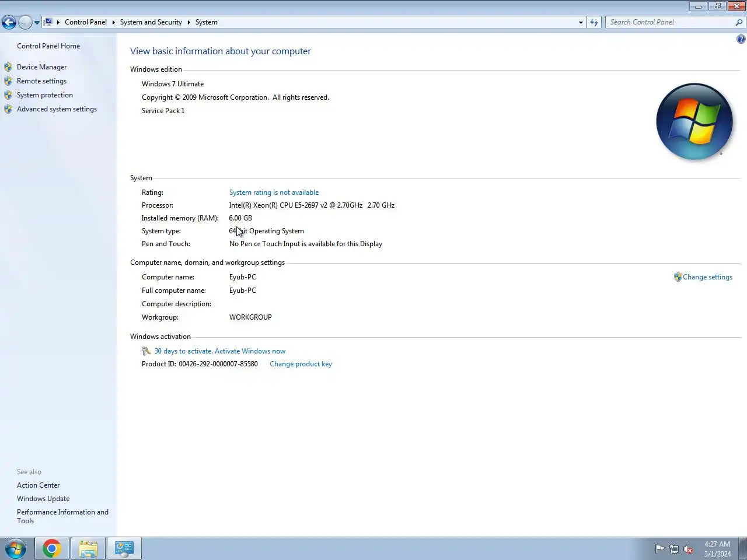Open the Windows Start button
Viewport: 747px width, 560px height.
click(16, 549)
